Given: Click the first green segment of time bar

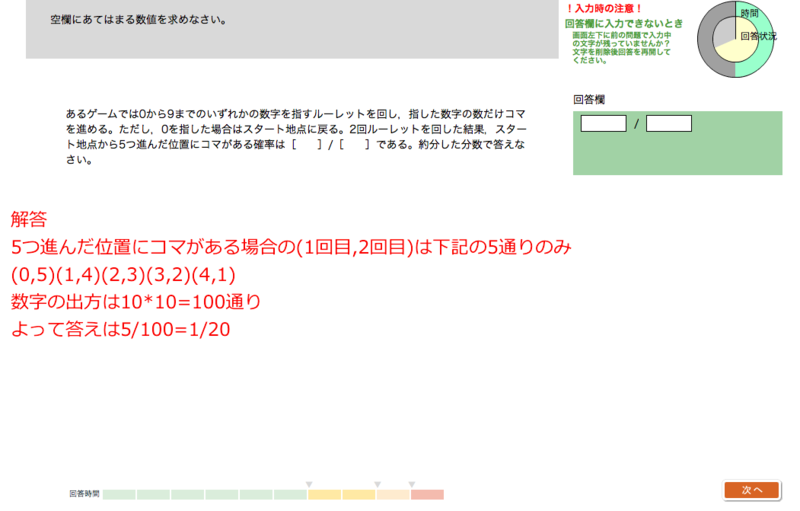Looking at the screenshot, I should click(x=119, y=494).
